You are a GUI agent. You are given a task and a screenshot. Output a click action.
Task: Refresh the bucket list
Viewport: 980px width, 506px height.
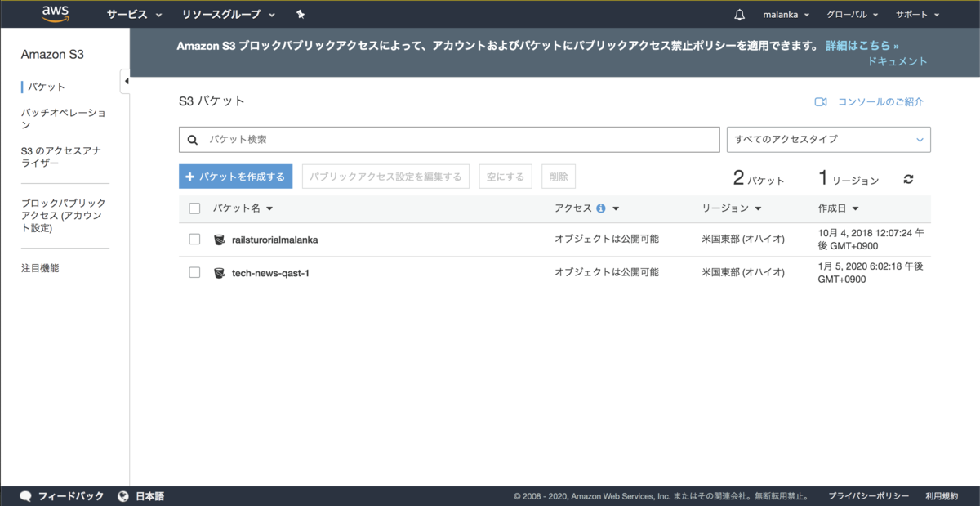(x=908, y=179)
